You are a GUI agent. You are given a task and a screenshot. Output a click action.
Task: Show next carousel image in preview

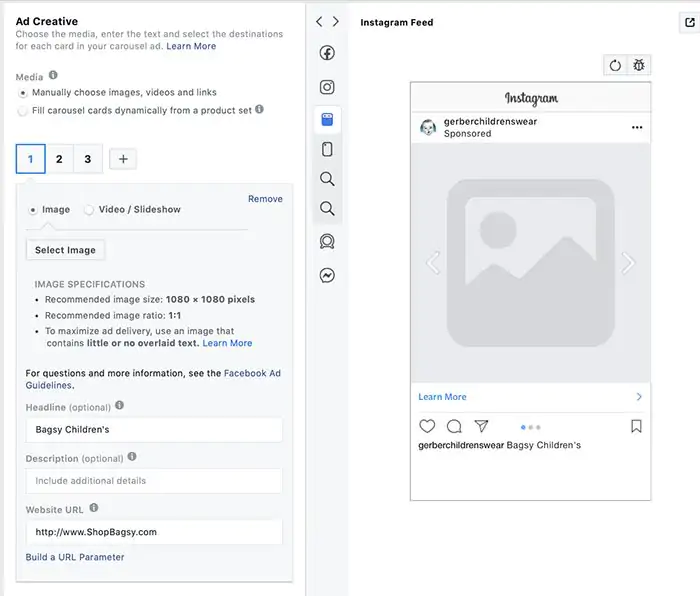(x=628, y=263)
